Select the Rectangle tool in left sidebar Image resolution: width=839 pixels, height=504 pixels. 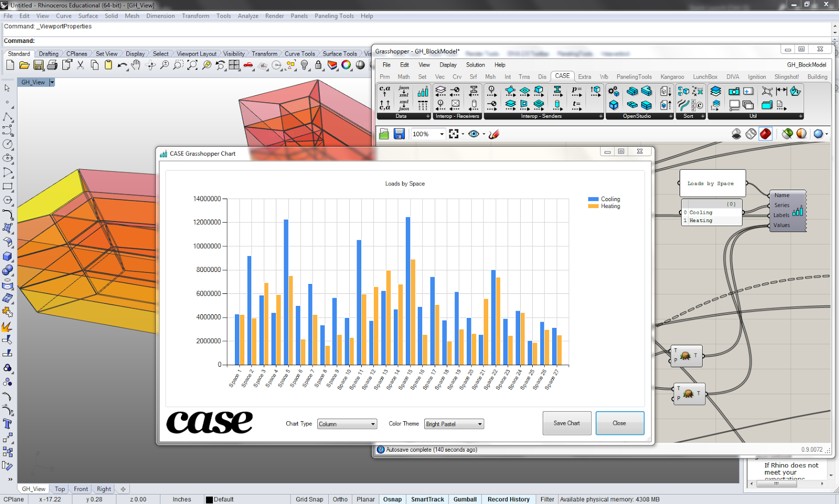click(8, 186)
